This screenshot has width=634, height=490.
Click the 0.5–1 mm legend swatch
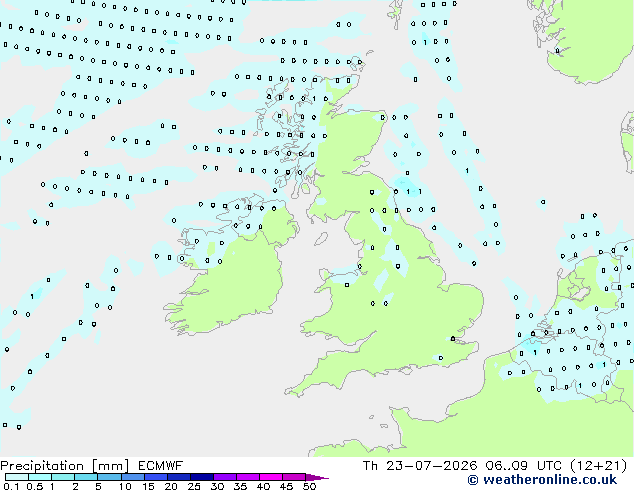point(40,477)
